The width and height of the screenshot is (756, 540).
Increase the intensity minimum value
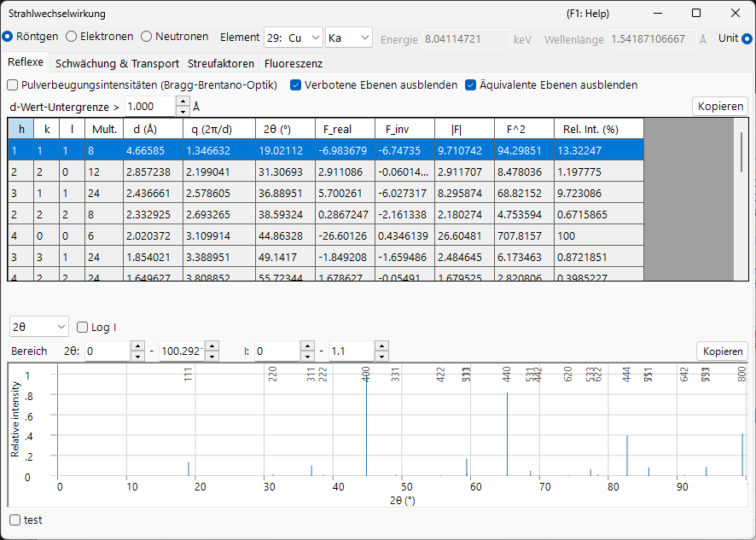307,346
